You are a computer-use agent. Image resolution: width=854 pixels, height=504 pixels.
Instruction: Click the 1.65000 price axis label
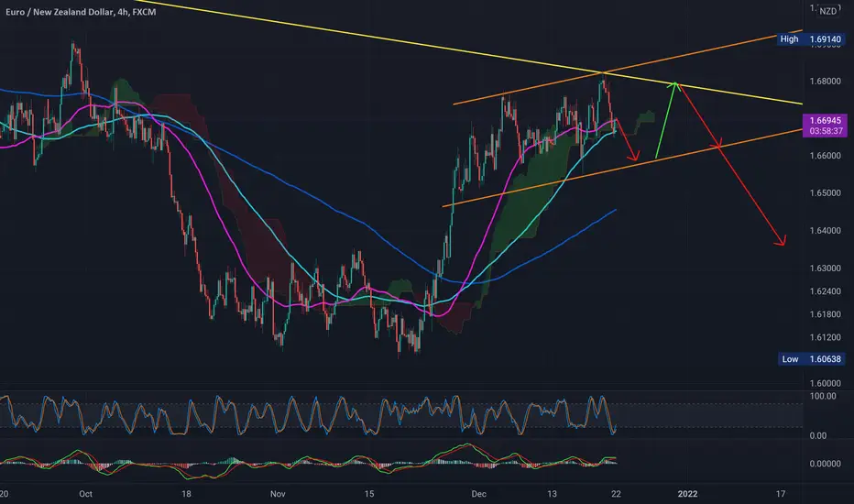click(825, 193)
